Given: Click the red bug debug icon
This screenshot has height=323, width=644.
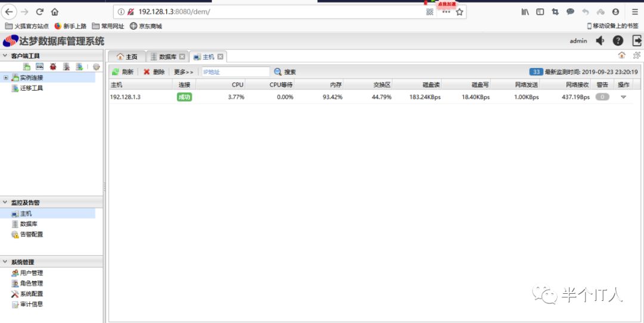Looking at the screenshot, I should (x=53, y=67).
